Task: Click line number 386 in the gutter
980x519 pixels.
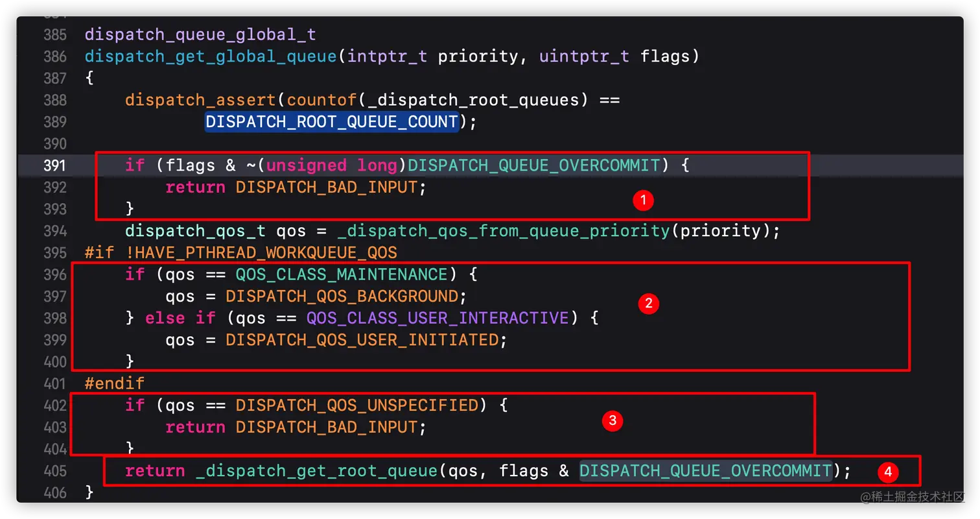Action: click(x=55, y=56)
